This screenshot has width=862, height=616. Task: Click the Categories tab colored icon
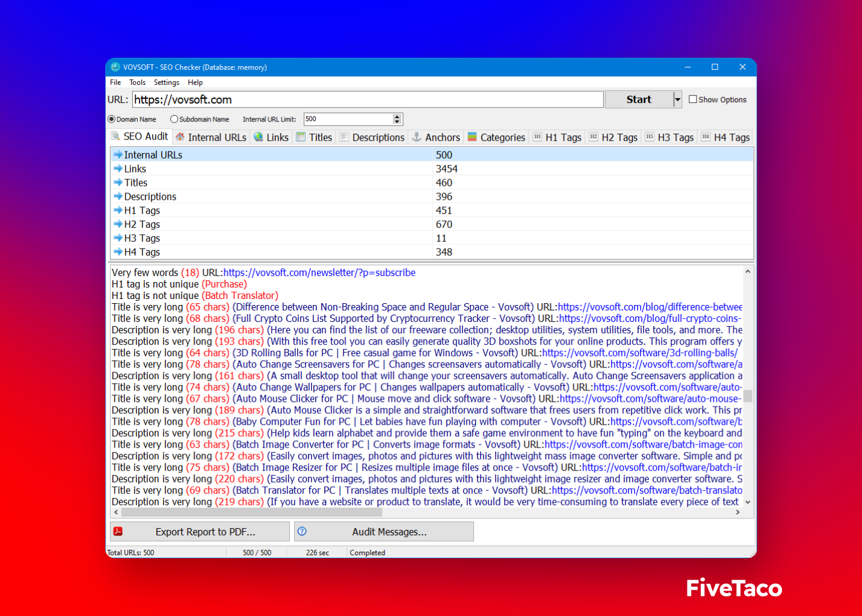[x=472, y=137]
